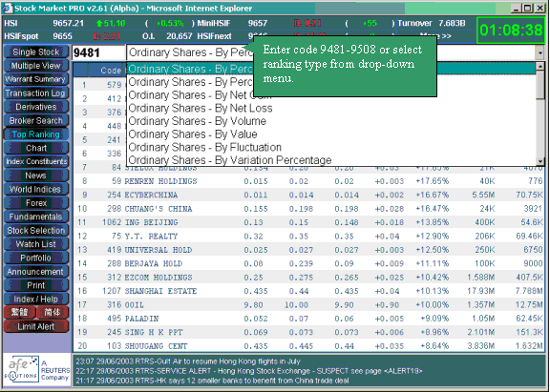Click the Turnover 7.683B figure
This screenshot has width=550, height=392.
click(x=452, y=23)
